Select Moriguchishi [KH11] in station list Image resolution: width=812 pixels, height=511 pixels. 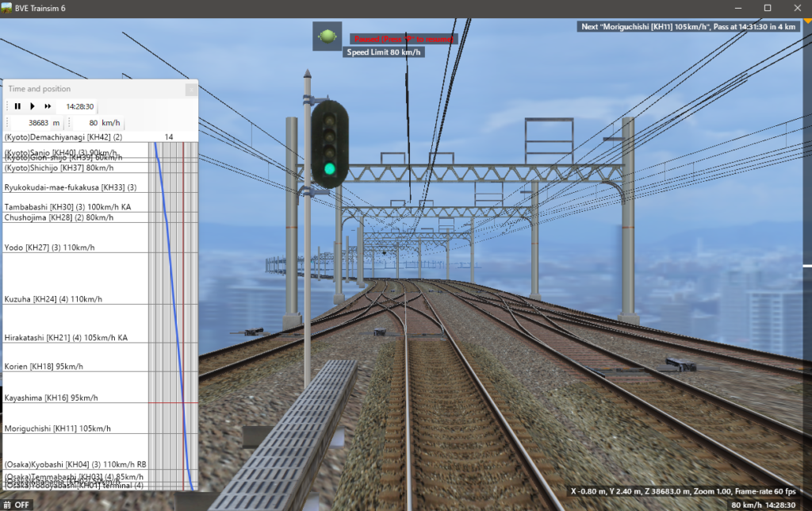(x=57, y=428)
